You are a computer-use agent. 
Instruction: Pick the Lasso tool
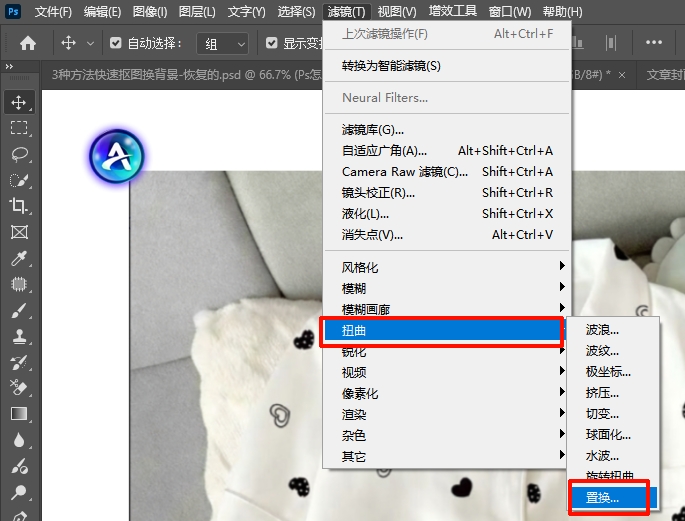(18, 154)
